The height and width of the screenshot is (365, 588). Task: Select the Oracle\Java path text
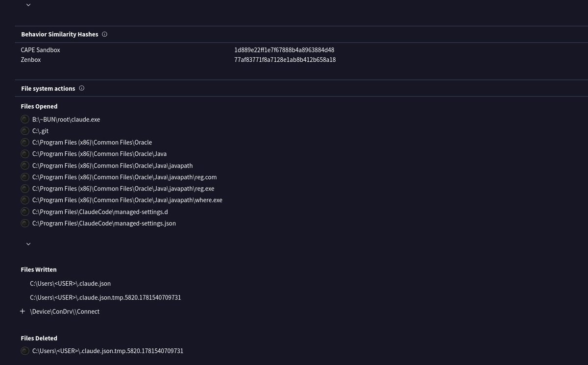[99, 154]
